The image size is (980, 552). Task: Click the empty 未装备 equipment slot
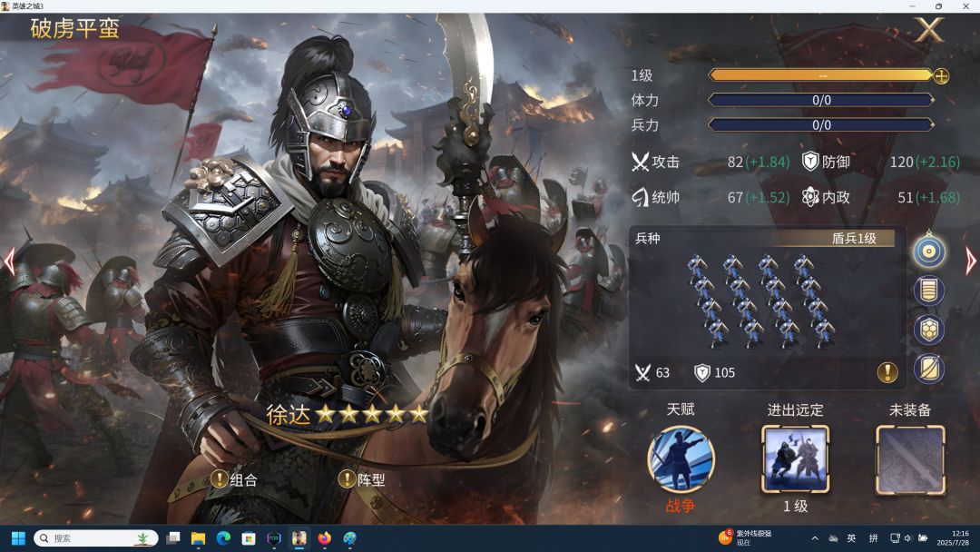point(910,460)
